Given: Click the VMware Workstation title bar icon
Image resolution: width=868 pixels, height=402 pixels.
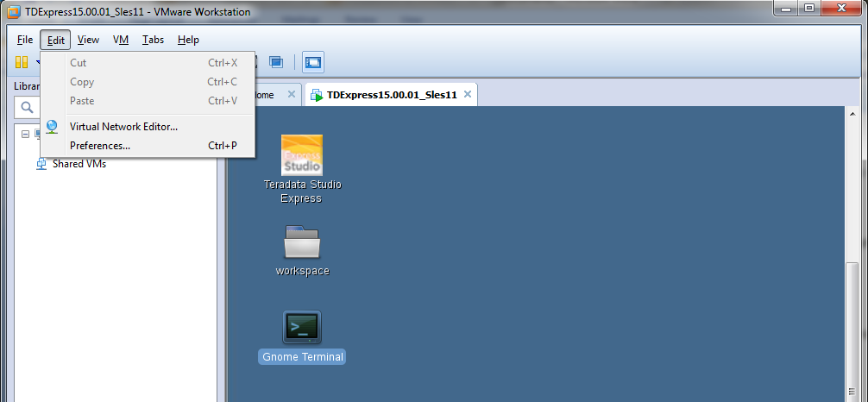Looking at the screenshot, I should (15, 11).
